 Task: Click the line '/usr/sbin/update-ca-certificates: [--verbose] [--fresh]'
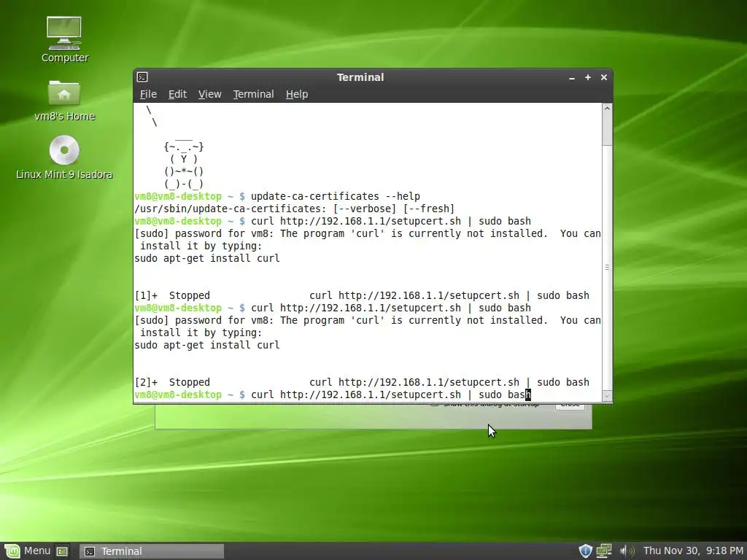(295, 209)
